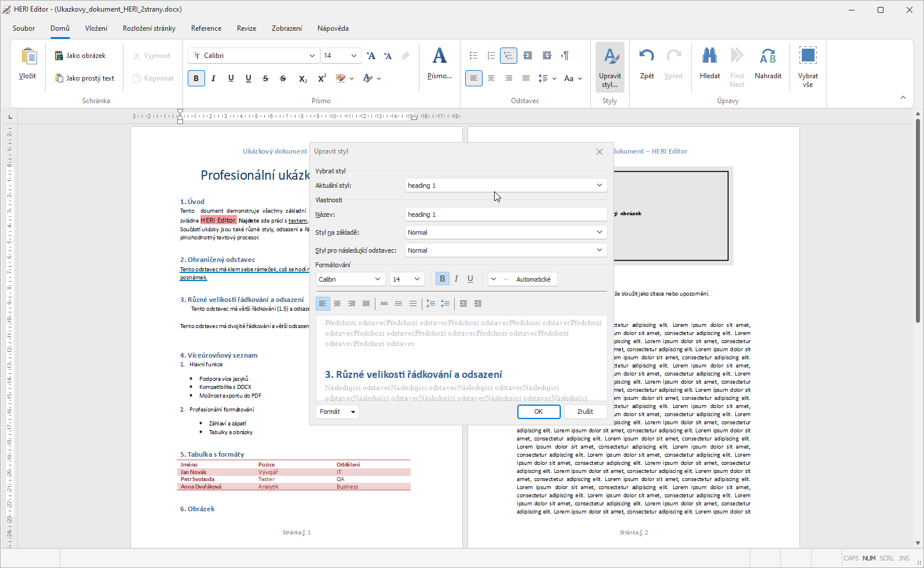Toggle italic in the style dialog
Image resolution: width=924 pixels, height=568 pixels.
point(456,279)
